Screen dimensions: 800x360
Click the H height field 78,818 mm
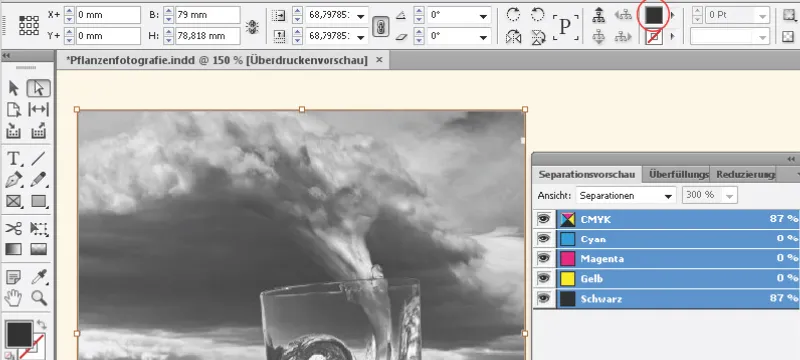[x=208, y=36]
